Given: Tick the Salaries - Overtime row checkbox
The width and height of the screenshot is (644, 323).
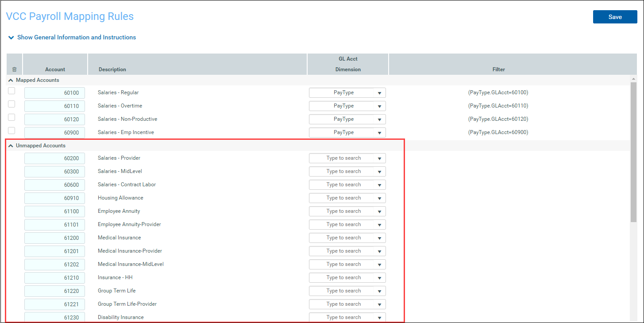Looking at the screenshot, I should click(12, 104).
